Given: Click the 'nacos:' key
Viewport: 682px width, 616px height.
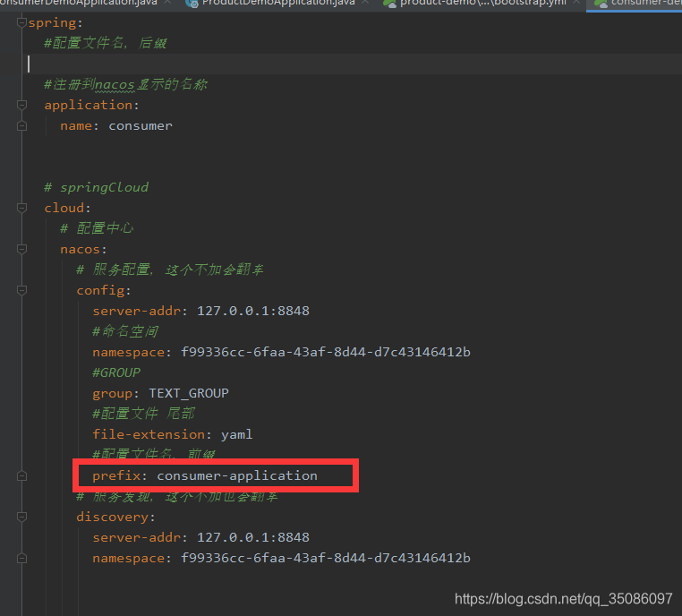Looking at the screenshot, I should (x=83, y=249).
